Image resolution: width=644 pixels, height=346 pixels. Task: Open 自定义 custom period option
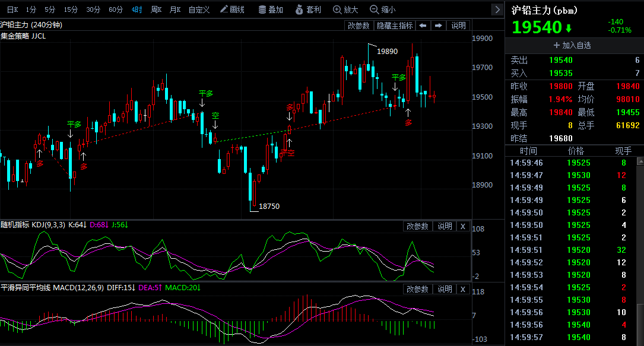[x=199, y=9]
